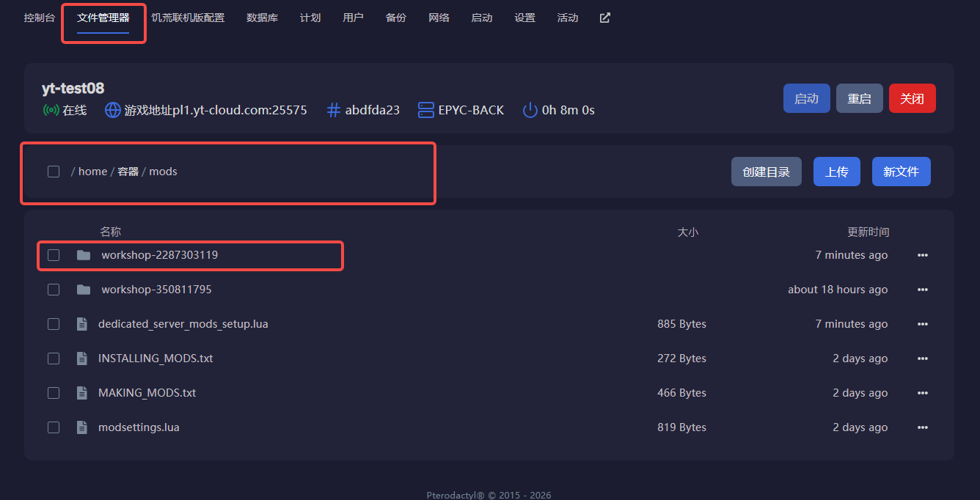Click the 上传 upload button
The width and height of the screenshot is (980, 500).
(x=837, y=172)
